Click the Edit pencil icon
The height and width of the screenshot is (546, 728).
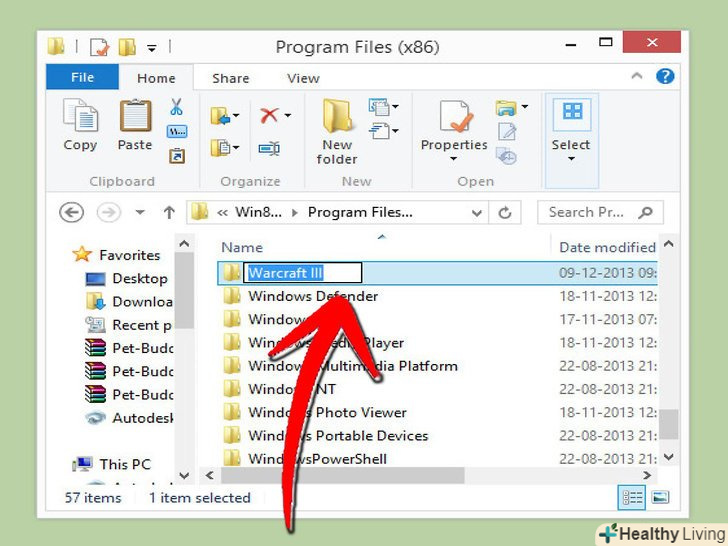507,131
